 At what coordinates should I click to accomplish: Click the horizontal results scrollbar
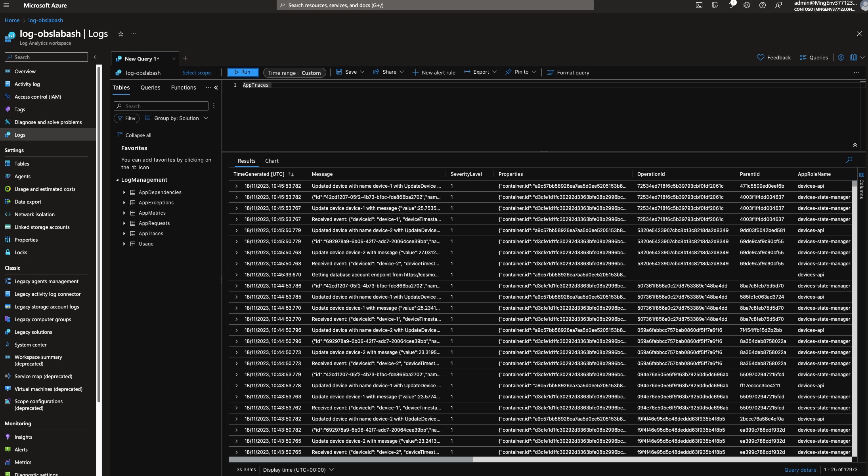[x=351, y=459]
